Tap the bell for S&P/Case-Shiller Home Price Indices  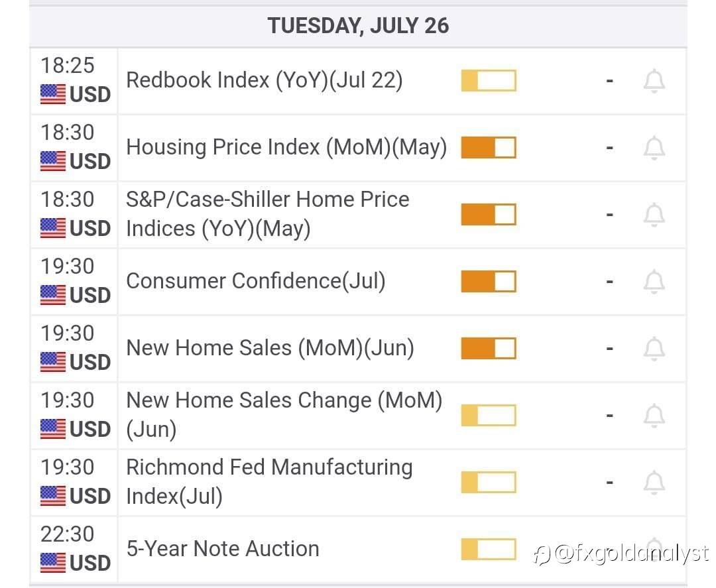(x=654, y=215)
